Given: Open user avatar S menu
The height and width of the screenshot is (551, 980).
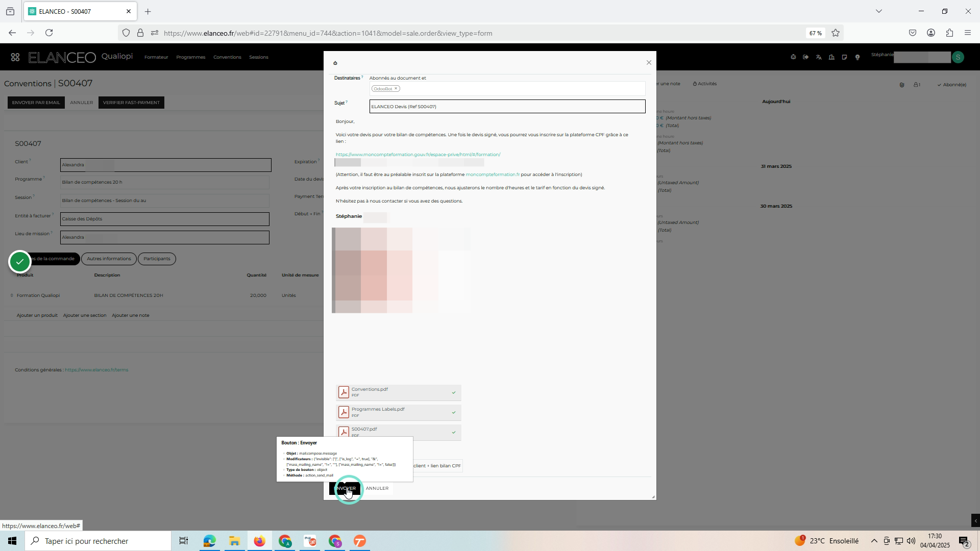Looking at the screenshot, I should 958,57.
